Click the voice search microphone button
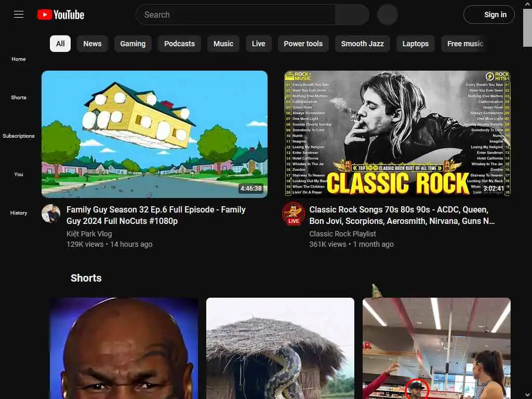This screenshot has width=532, height=399. point(388,15)
